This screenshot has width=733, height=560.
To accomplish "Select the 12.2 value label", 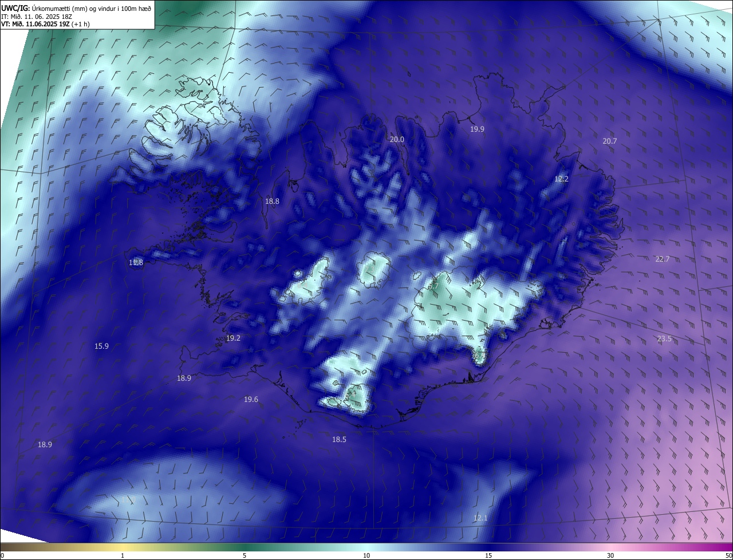I will click(562, 179).
